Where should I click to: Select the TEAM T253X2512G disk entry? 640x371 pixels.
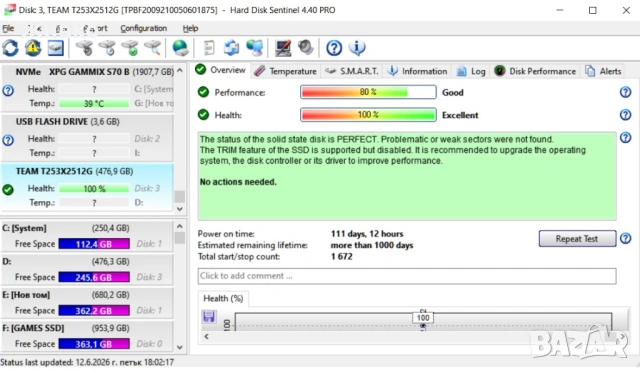pyautogui.click(x=87, y=187)
